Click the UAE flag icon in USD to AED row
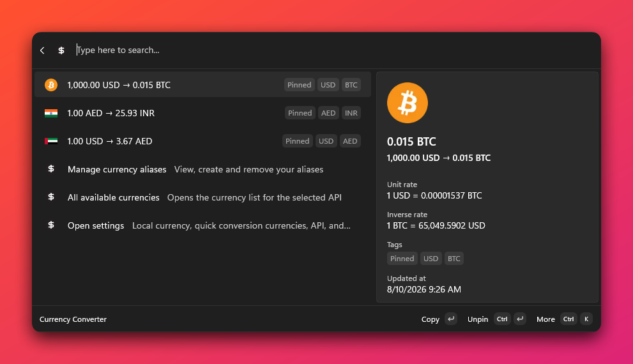Screen dimensions: 633x364 click(x=51, y=141)
